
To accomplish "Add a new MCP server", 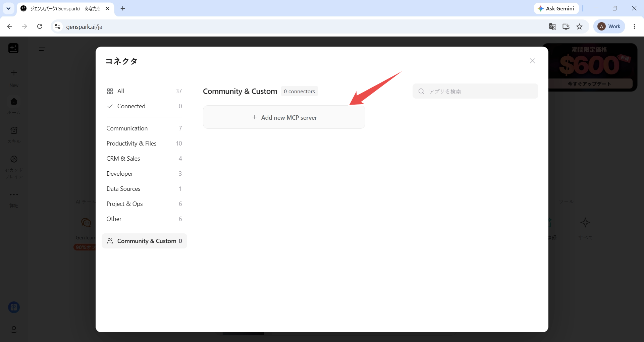I will click(284, 117).
